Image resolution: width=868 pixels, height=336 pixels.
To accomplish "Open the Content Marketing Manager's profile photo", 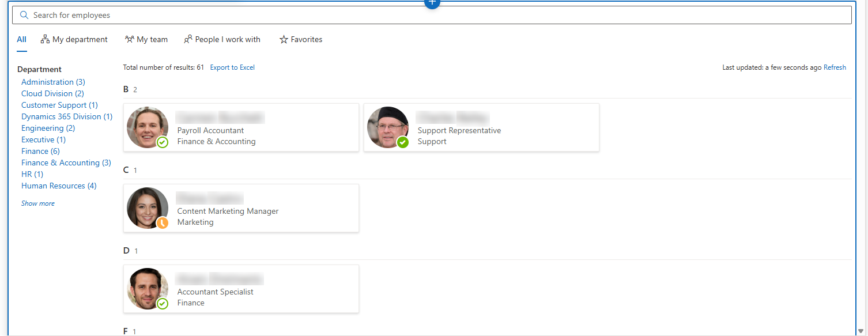I will tap(148, 208).
